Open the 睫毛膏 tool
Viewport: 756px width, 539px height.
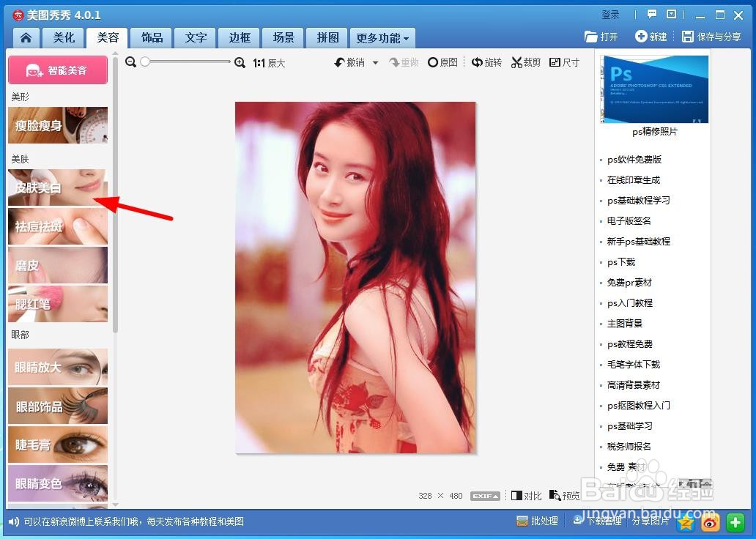[57, 445]
